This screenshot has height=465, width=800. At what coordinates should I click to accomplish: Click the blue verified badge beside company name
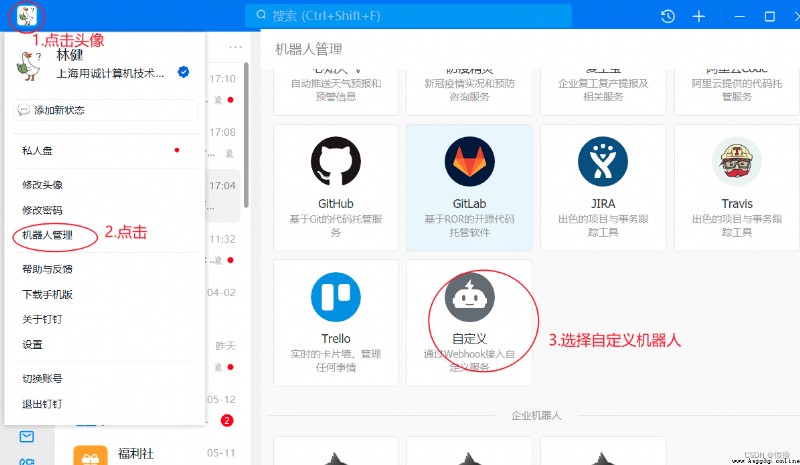184,72
